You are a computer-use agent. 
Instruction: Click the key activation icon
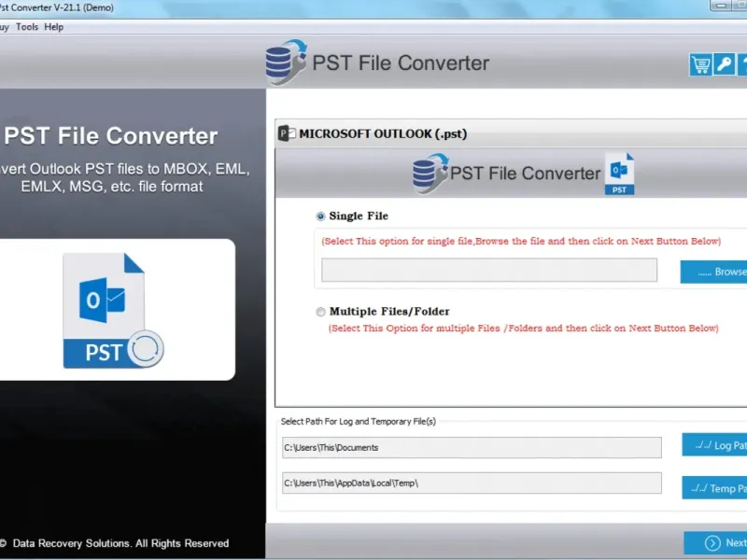click(725, 64)
